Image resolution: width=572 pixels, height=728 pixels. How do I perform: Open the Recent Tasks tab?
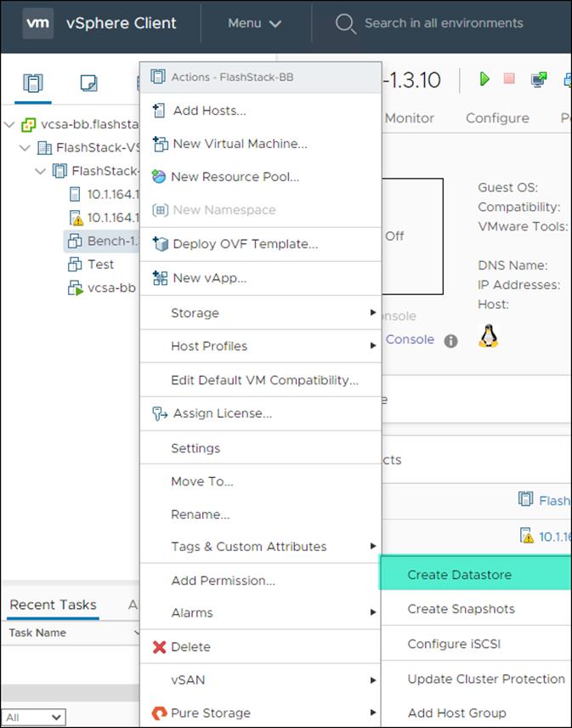[x=53, y=605]
